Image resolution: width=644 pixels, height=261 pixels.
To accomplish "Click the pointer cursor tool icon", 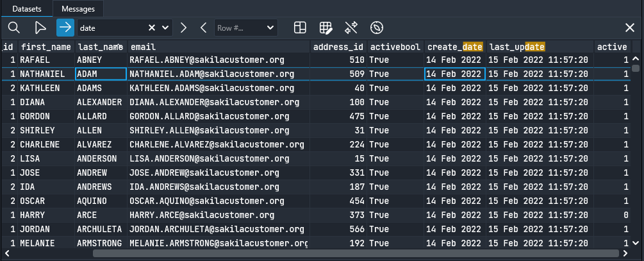I will pyautogui.click(x=40, y=28).
